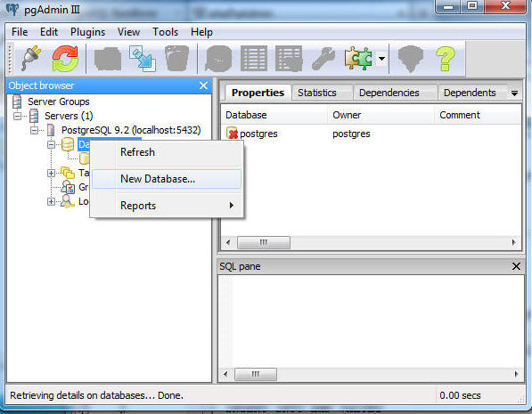Click the SQL pane scroll right arrow
532x414 pixels.
pos(516,374)
